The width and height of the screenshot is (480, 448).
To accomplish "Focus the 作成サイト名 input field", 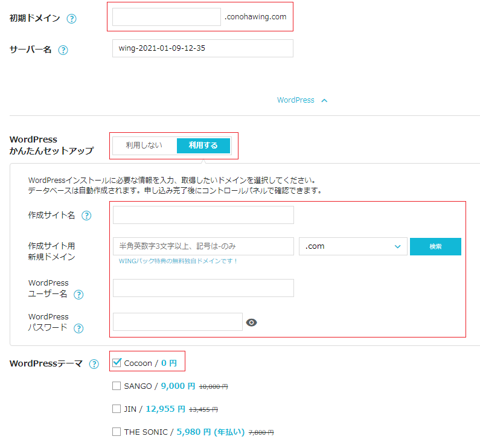I will coord(203,215).
